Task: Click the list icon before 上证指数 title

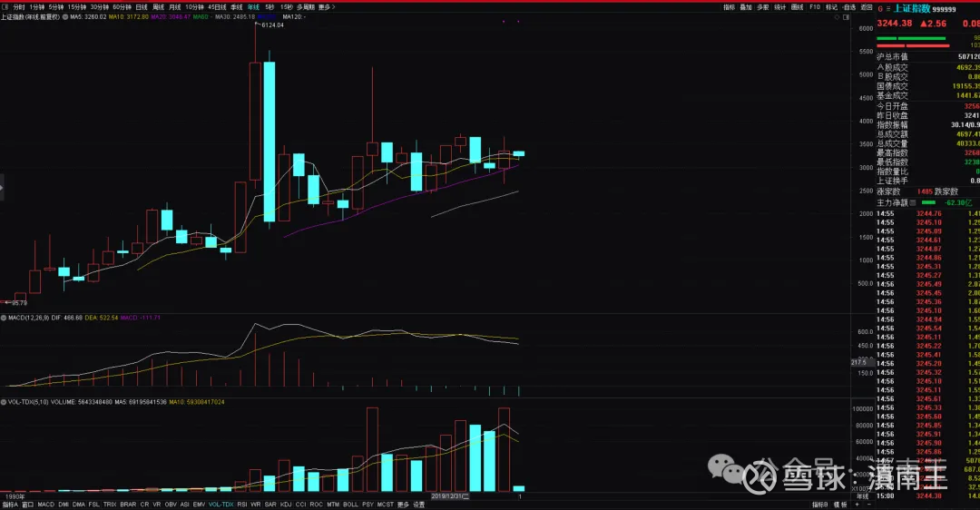Action: pyautogui.click(x=888, y=9)
